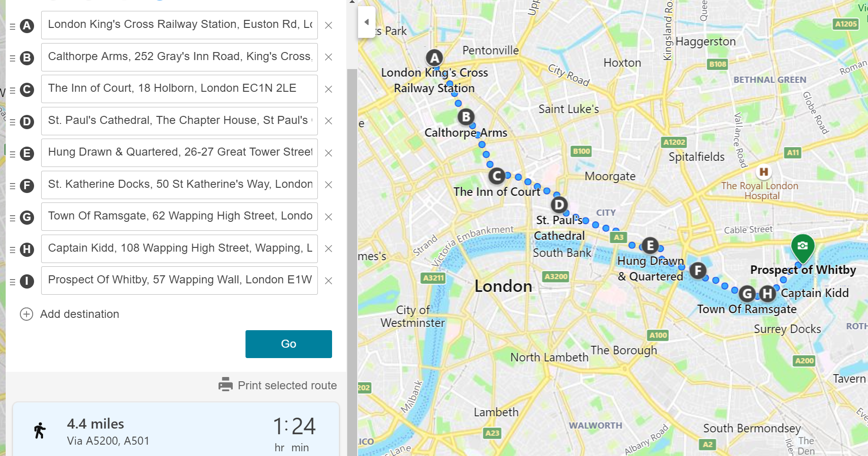
Task: Edit the St. Paul's Cathedral destination field
Action: (x=179, y=121)
